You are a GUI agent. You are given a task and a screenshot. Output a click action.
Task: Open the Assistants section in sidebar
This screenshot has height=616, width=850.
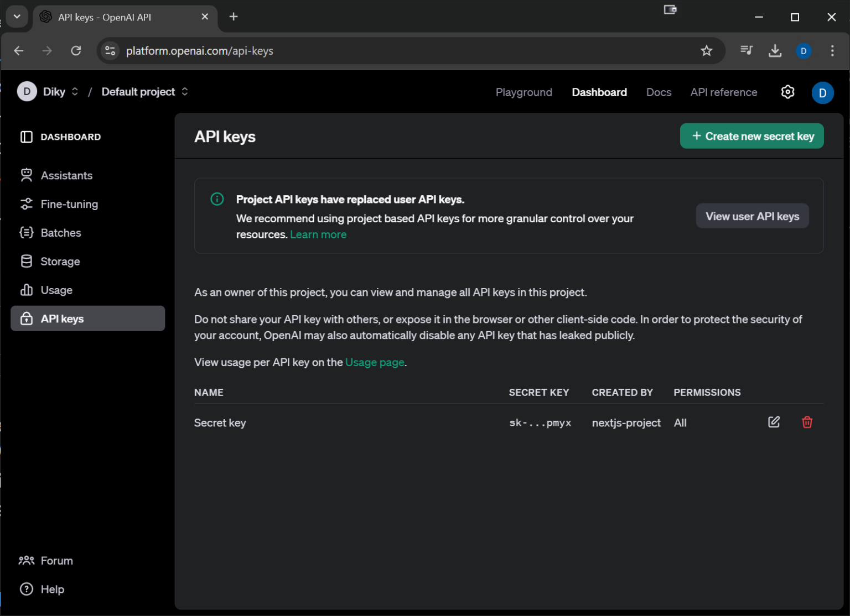[66, 175]
